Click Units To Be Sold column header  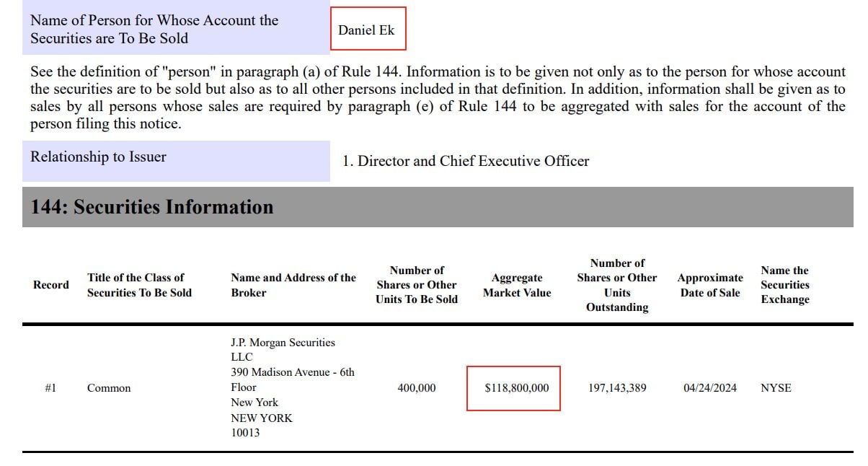coord(416,285)
